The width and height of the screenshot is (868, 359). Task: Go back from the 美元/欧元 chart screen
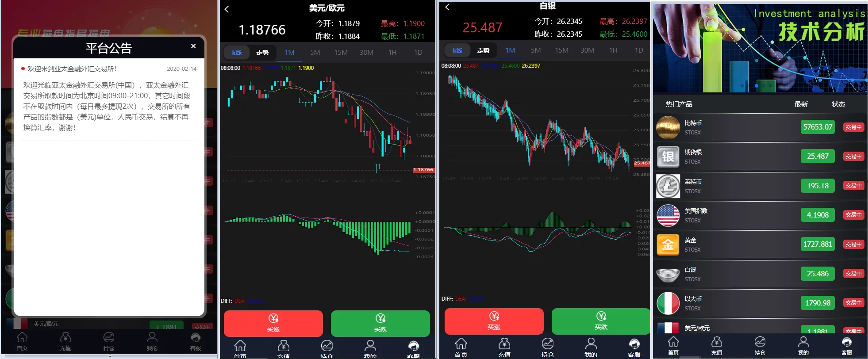(227, 9)
